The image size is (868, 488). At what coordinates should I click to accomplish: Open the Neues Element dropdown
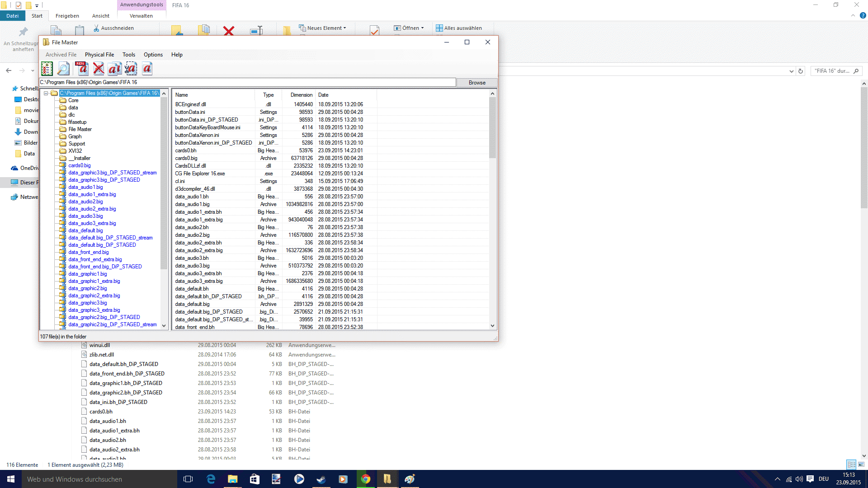click(322, 28)
